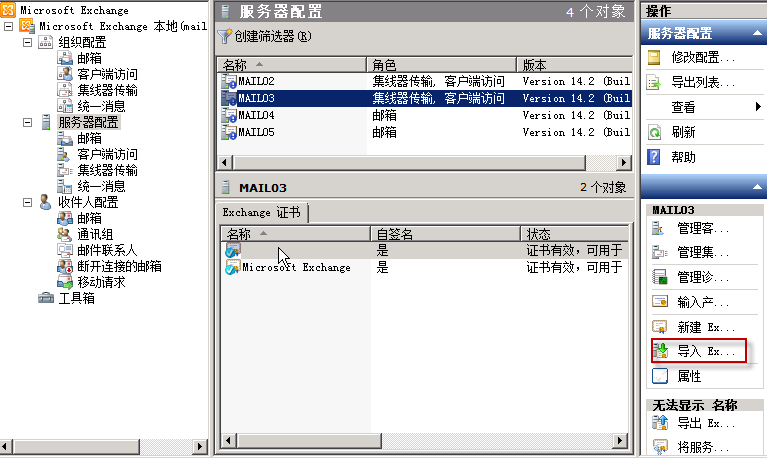
Task: Click the 工具箱 toolbox icon
Action: 46,298
